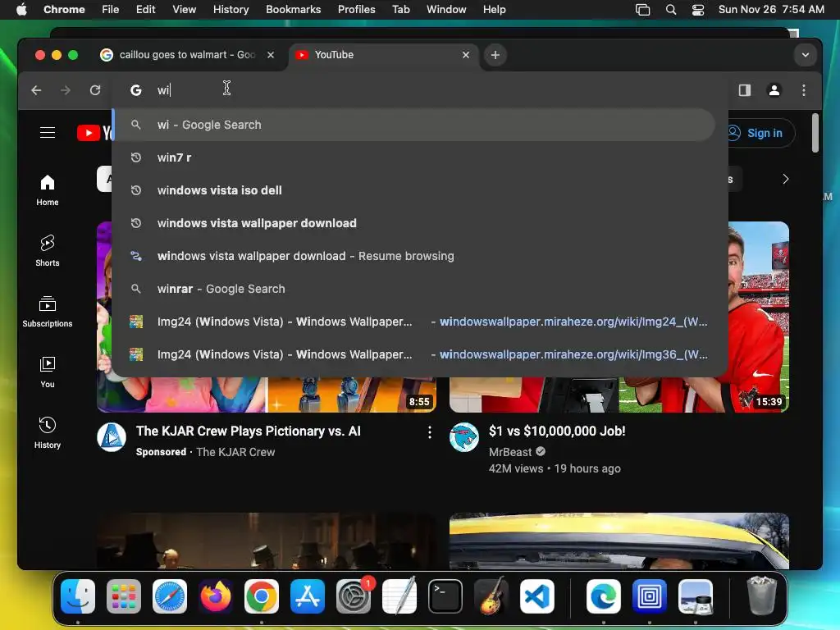Launch Visual Studio Code from the Dock
Image resolution: width=840 pixels, height=630 pixels.
pos(537,596)
